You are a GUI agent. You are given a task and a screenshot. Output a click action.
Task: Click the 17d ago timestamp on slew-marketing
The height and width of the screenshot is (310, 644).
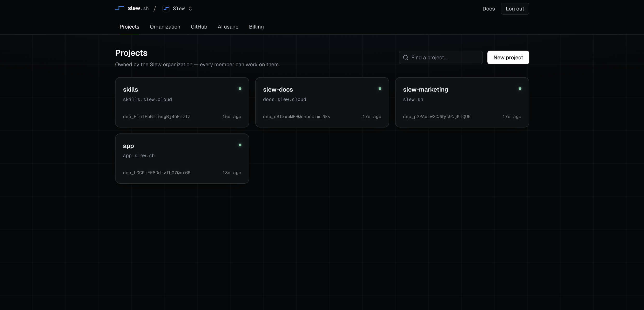tap(512, 117)
